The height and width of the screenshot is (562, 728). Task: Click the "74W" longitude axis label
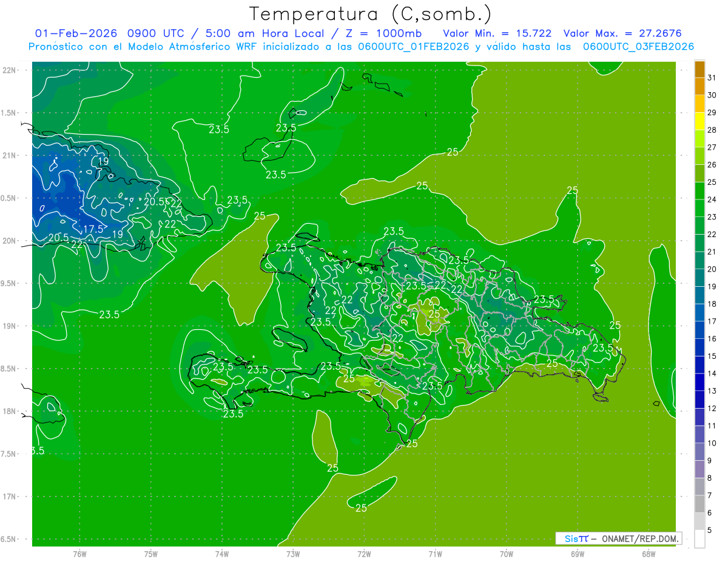tap(222, 554)
